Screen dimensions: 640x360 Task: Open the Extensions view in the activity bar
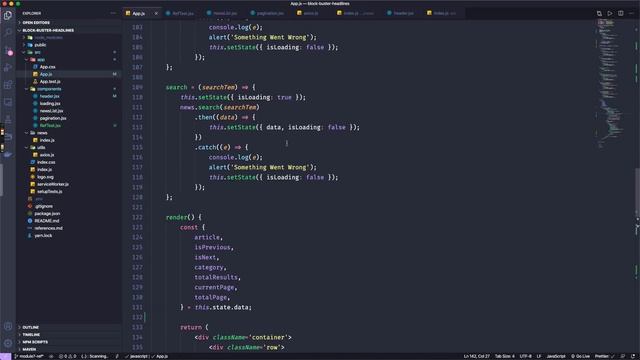click(x=8, y=85)
